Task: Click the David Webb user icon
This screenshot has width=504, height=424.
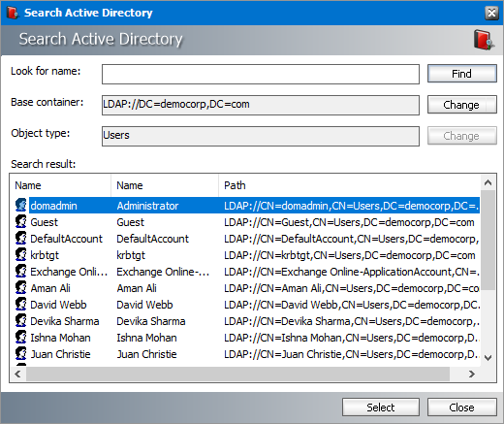Action: [x=21, y=305]
